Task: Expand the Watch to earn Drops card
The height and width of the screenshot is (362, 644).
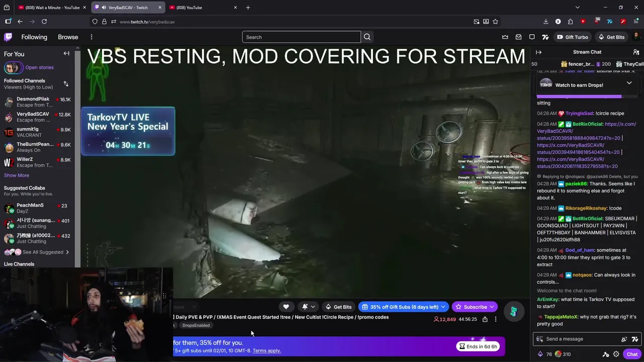Action: click(x=629, y=83)
